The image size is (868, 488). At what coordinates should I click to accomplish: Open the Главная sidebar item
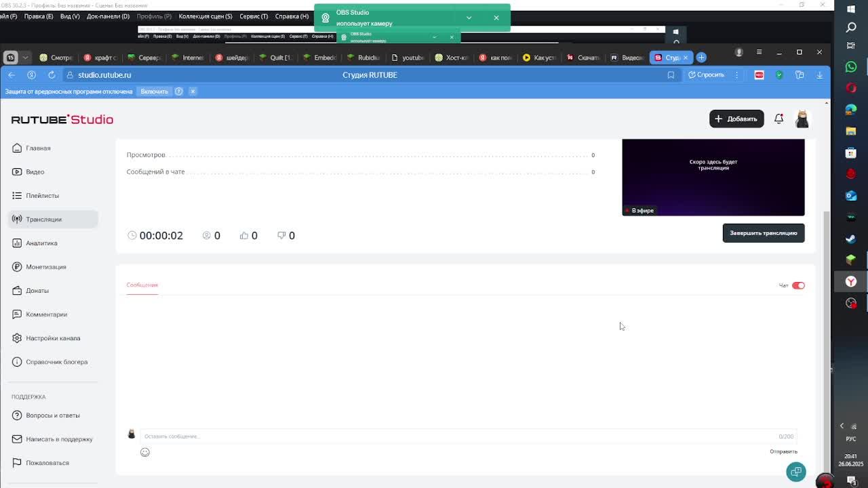point(53,148)
